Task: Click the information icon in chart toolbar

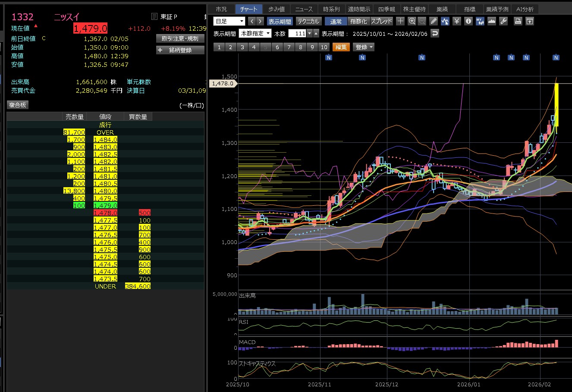Action: point(468,21)
